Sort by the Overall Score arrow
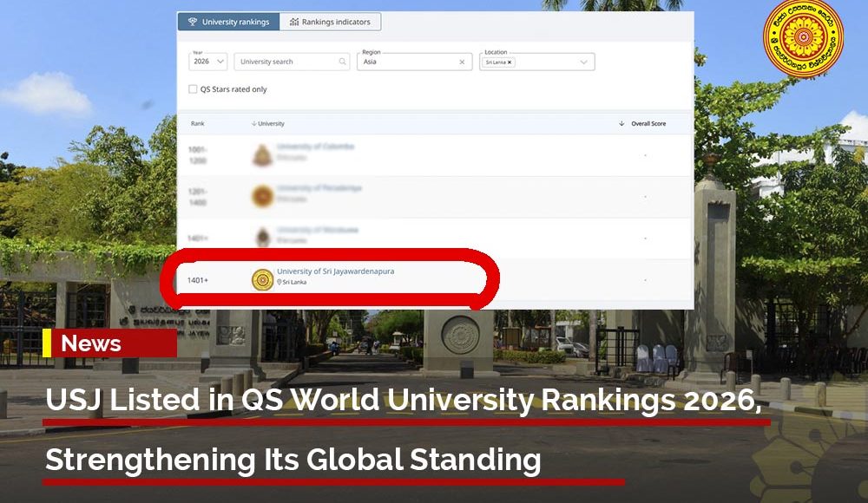This screenshot has width=868, height=503. pos(621,124)
